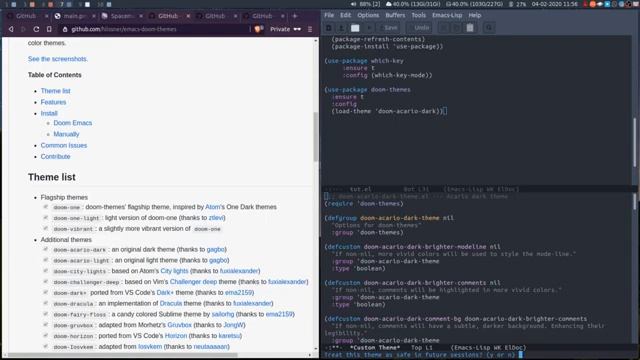
Task: Open Challenger deep link
Action: pyautogui.click(x=193, y=282)
